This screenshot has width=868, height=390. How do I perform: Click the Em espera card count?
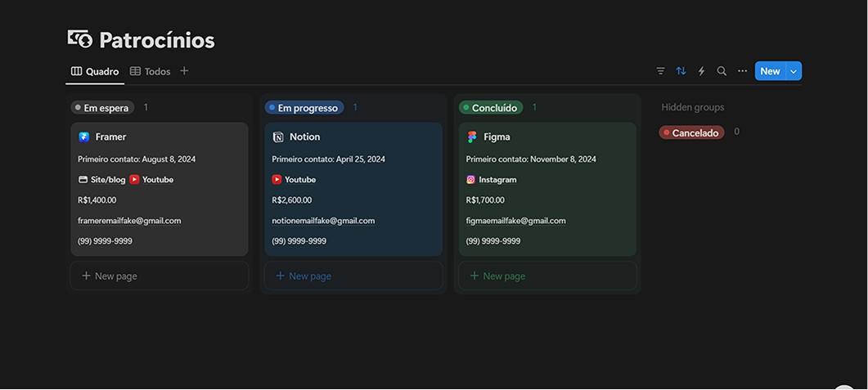[146, 107]
